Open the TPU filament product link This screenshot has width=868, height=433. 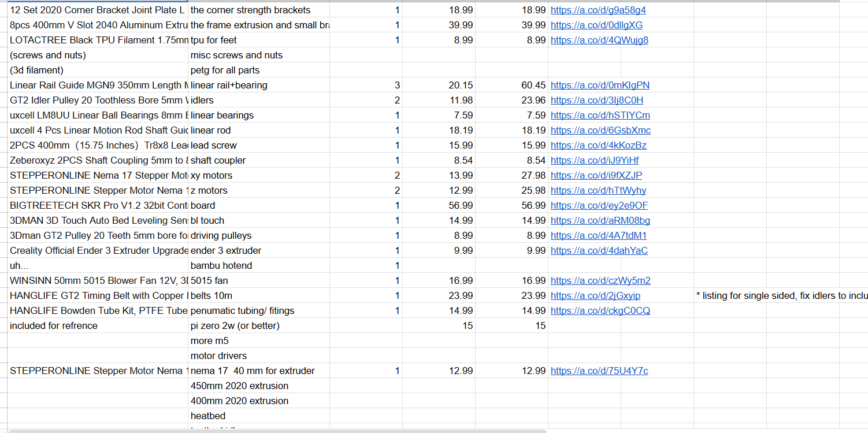tap(599, 40)
